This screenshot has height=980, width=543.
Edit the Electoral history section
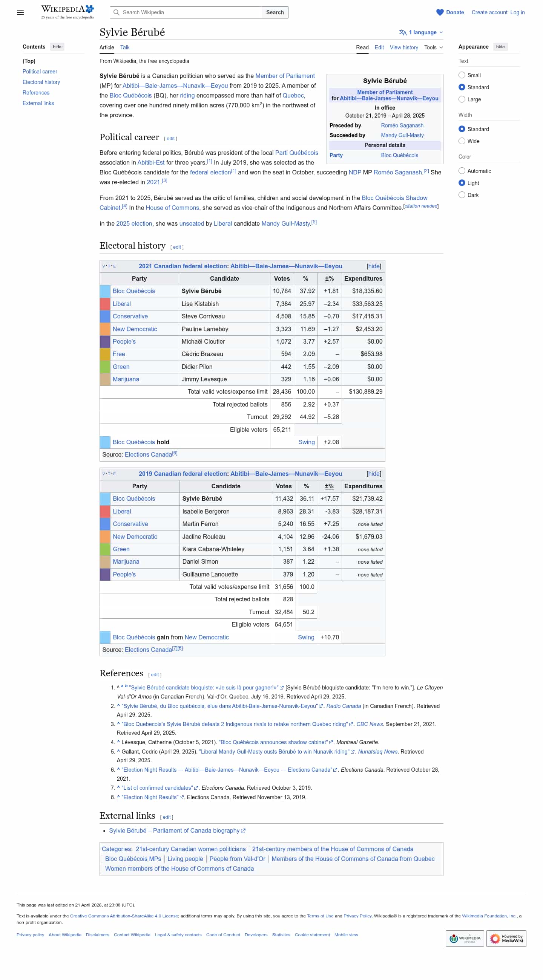177,247
